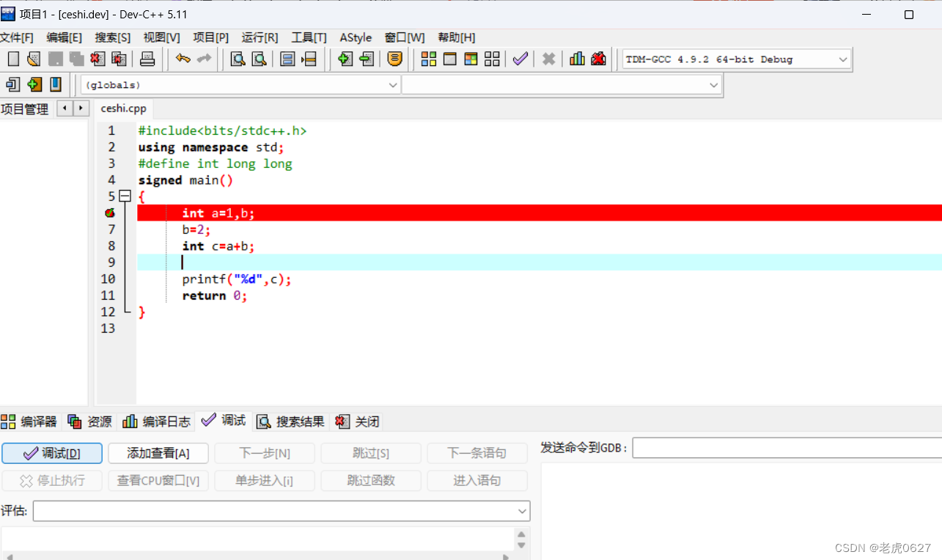This screenshot has height=560, width=942.
Task: Click the Close All files icon
Action: (119, 59)
